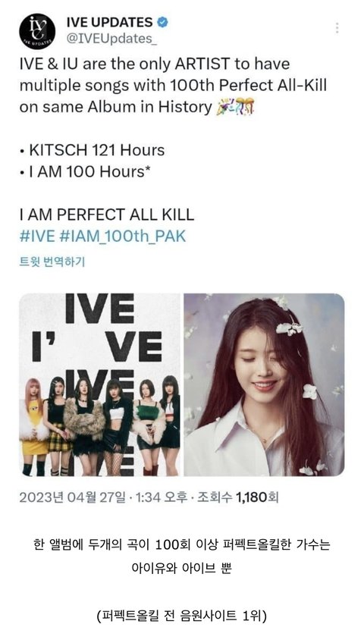Screen dimensions: 364x643
Task: Open the IU portrait photo
Action: pyautogui.click(x=264, y=384)
